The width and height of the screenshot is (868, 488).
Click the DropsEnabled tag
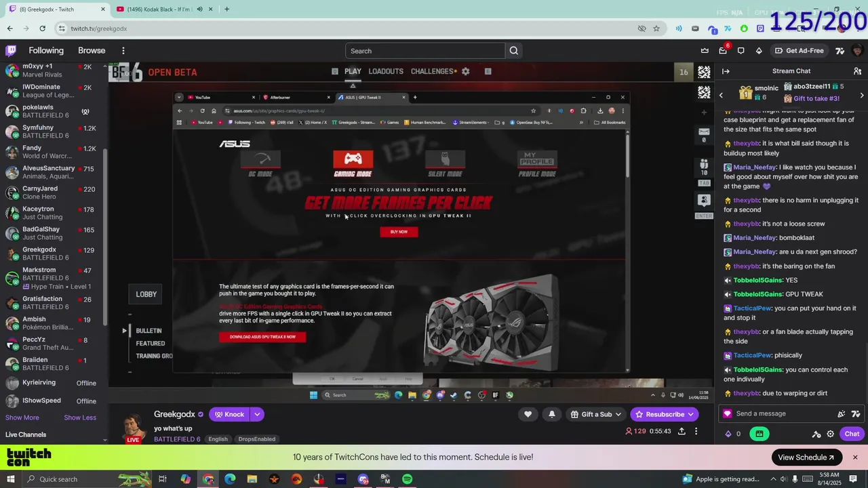[256, 439]
